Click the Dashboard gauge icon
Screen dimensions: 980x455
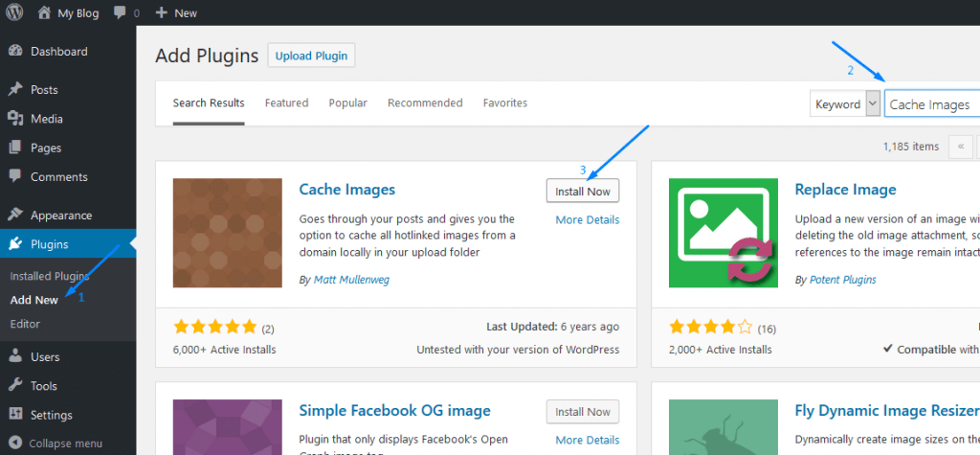click(x=15, y=52)
